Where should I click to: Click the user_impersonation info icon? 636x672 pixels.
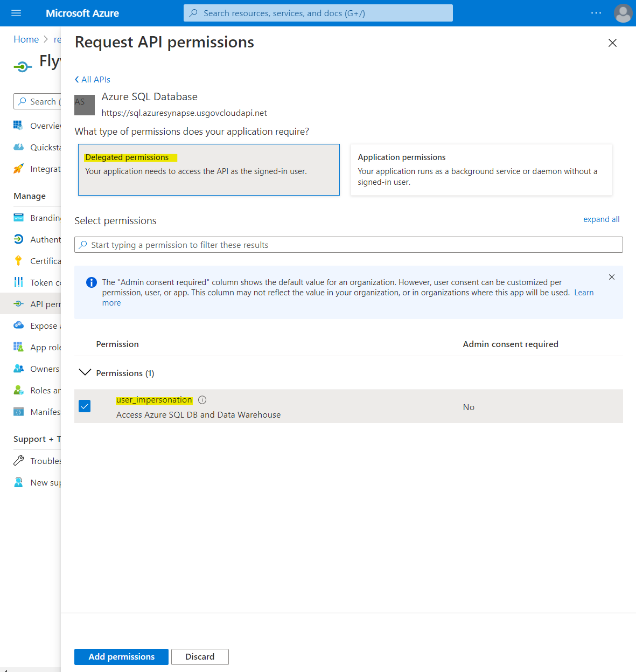(202, 400)
